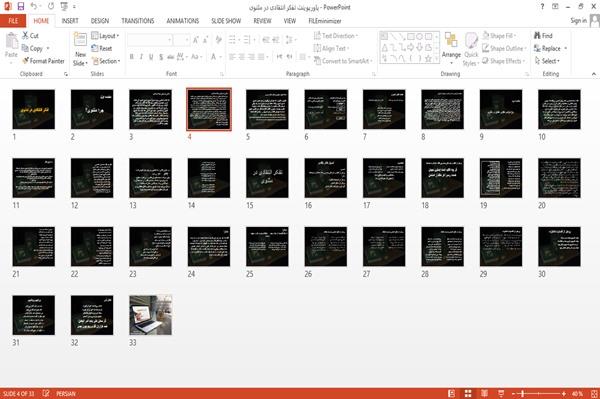Open the Shape Outline dropdown
This screenshot has height=399, width=600.
504,48
